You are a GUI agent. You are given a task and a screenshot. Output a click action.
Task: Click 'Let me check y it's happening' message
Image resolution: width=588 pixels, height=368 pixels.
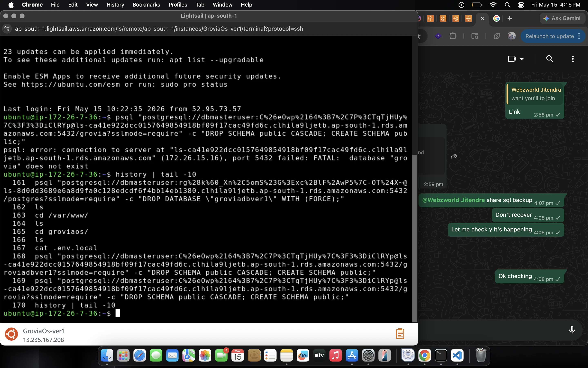pyautogui.click(x=506, y=230)
